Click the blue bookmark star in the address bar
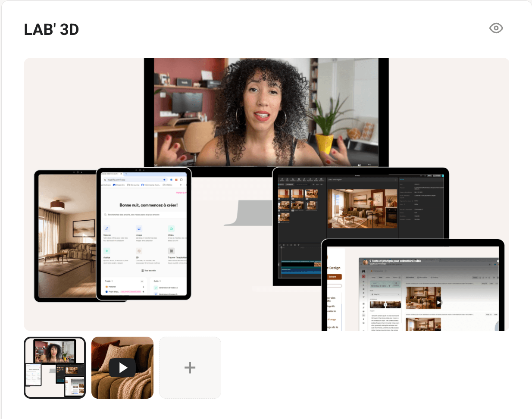The width and height of the screenshot is (532, 419). coord(164,180)
